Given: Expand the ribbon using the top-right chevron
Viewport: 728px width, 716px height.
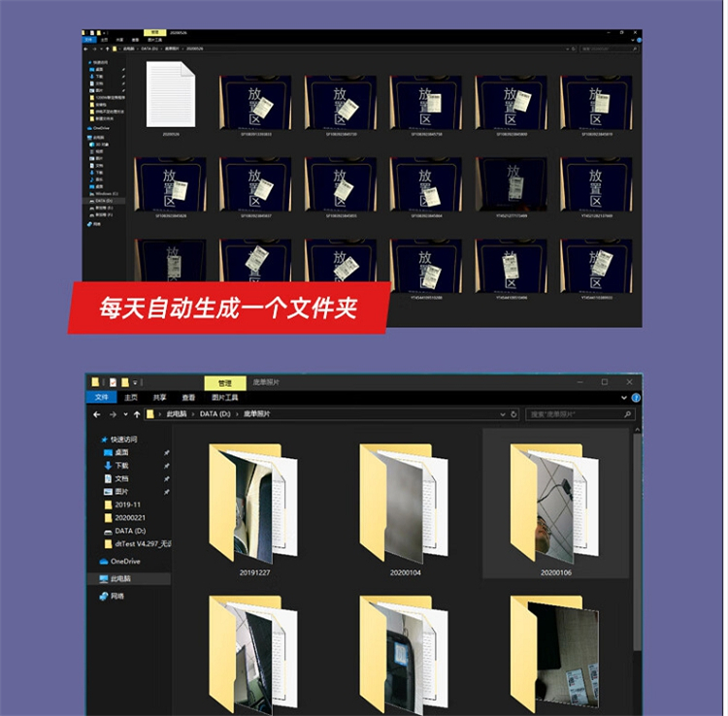Looking at the screenshot, I should pos(623,397).
